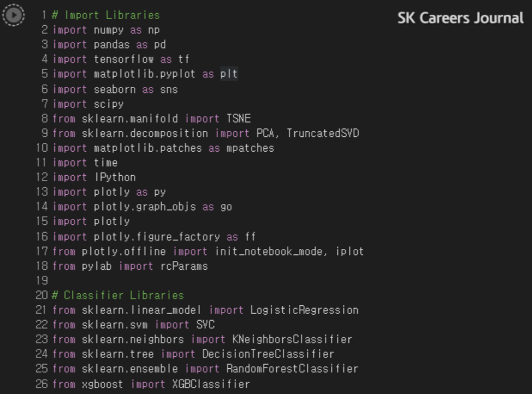Click 'import seaborn as sns' line
The width and height of the screenshot is (532, 394).
(115, 89)
